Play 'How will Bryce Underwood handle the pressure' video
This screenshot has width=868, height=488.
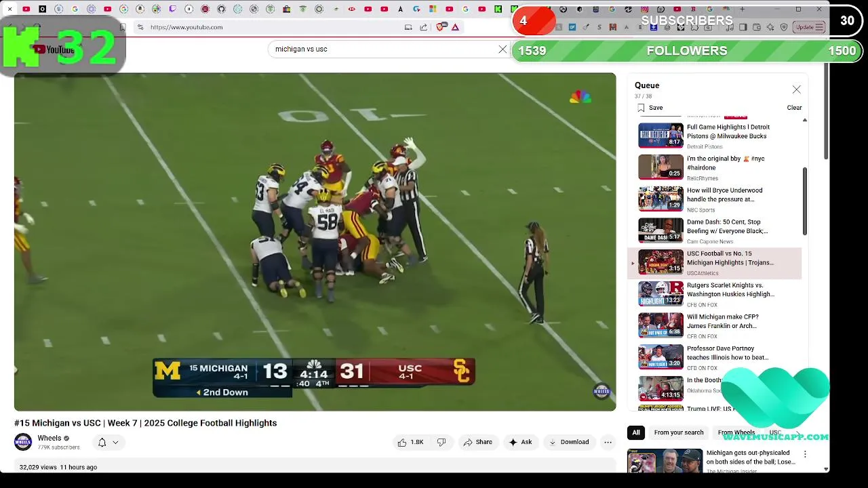point(715,199)
